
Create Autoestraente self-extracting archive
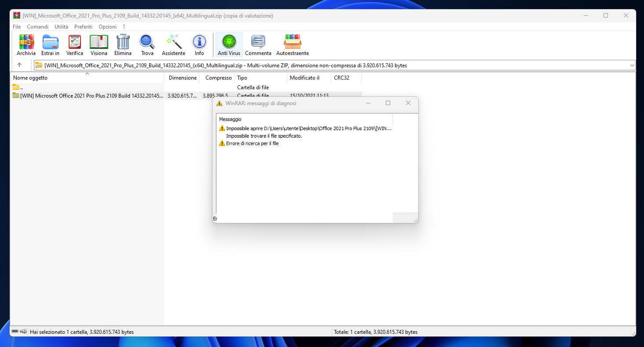point(293,45)
